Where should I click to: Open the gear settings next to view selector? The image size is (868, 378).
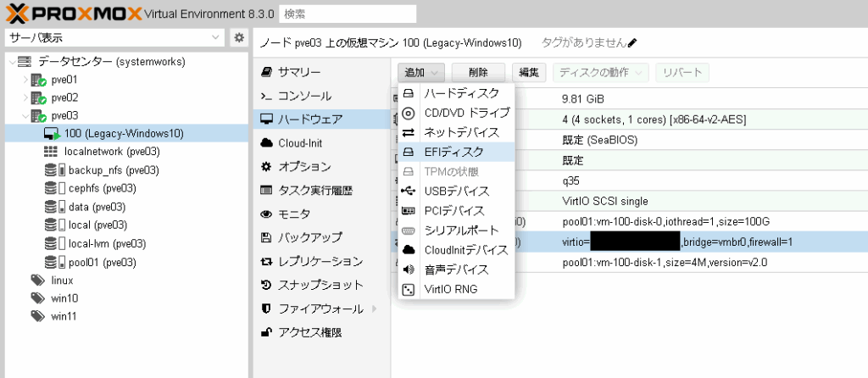[239, 37]
